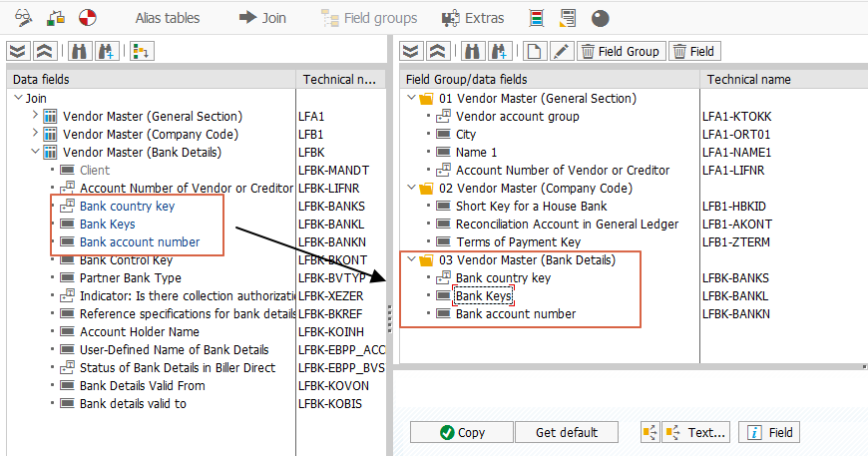Click the info Field button at bottom

point(769,432)
